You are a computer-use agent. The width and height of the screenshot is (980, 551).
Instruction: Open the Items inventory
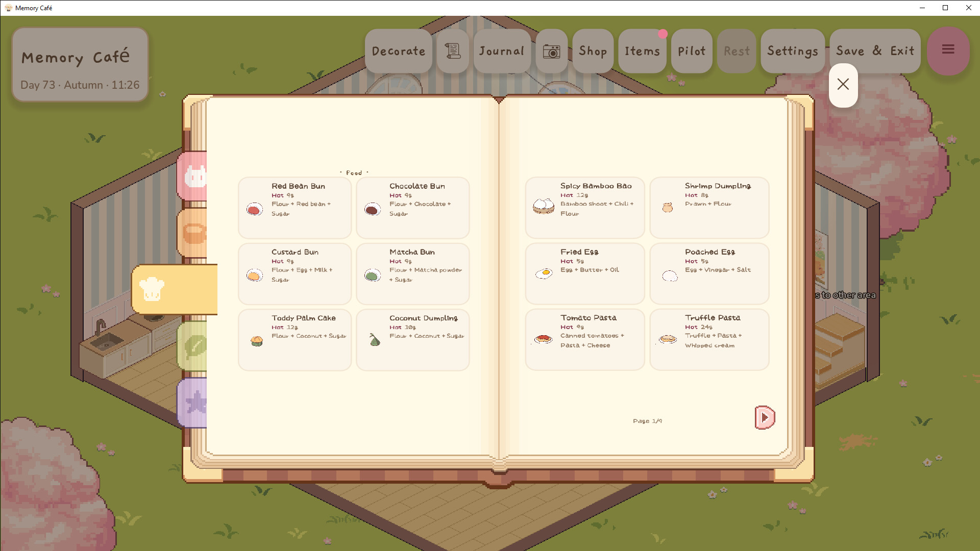[643, 51]
